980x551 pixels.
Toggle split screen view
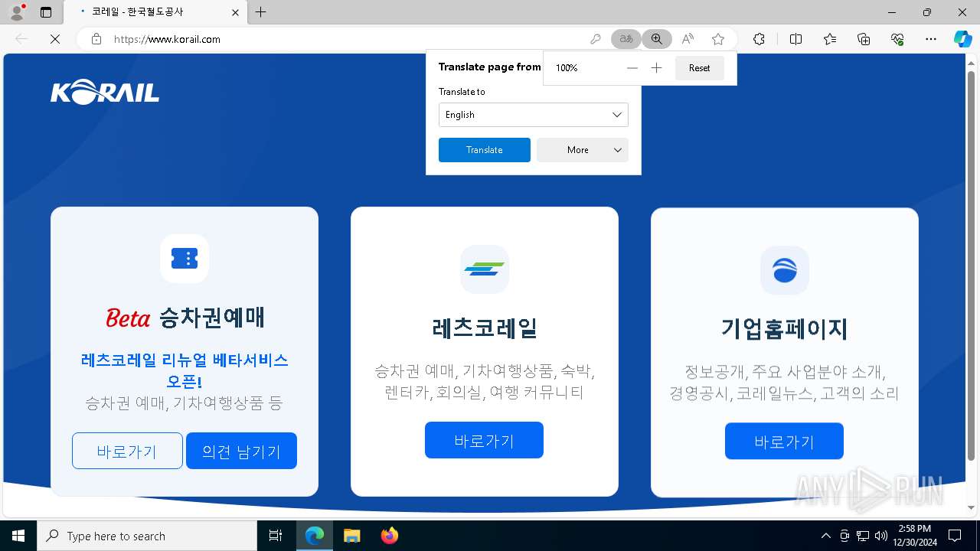795,39
